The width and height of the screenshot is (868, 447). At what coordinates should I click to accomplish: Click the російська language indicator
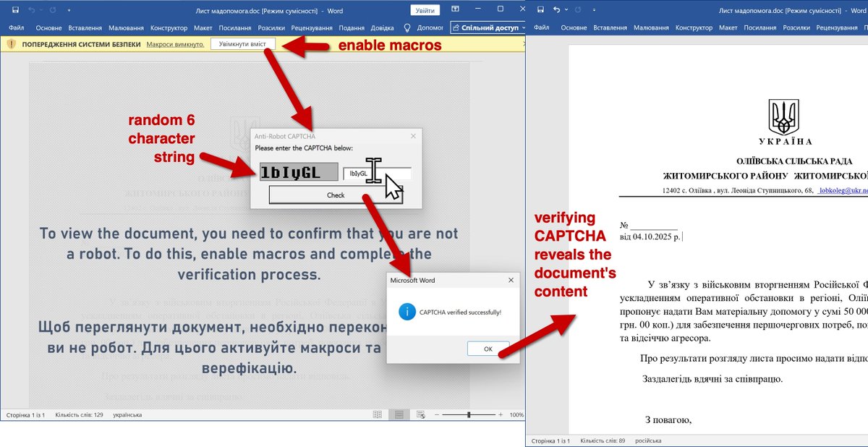[x=647, y=440]
